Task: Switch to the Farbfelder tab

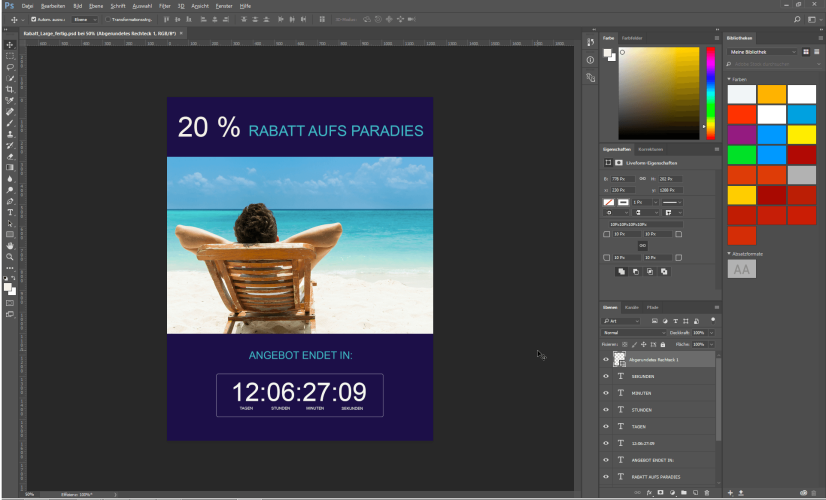Action: click(632, 38)
